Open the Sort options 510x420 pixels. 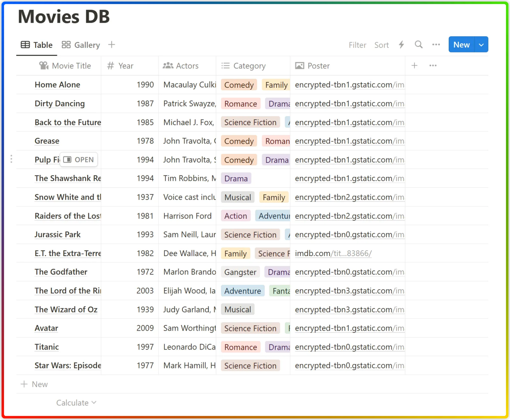pyautogui.click(x=382, y=45)
